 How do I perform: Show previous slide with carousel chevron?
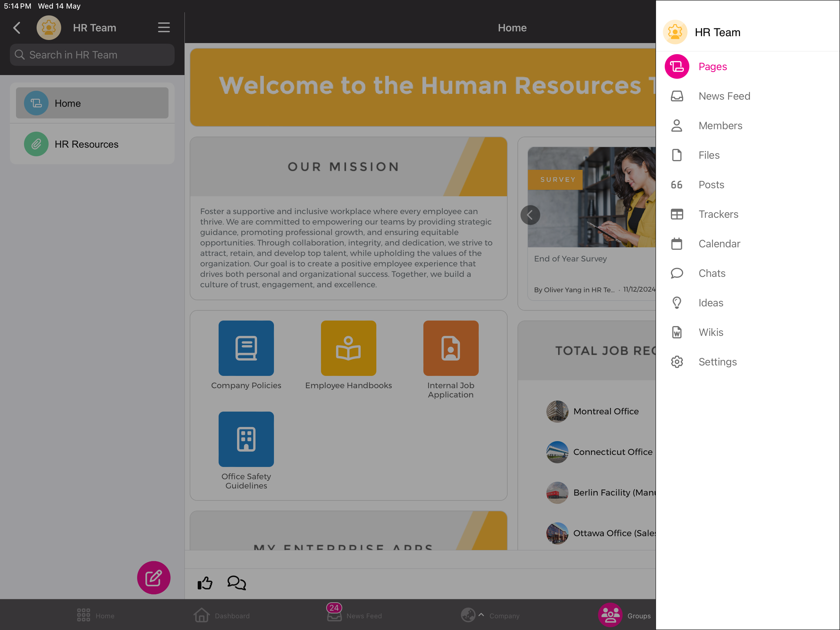point(530,215)
